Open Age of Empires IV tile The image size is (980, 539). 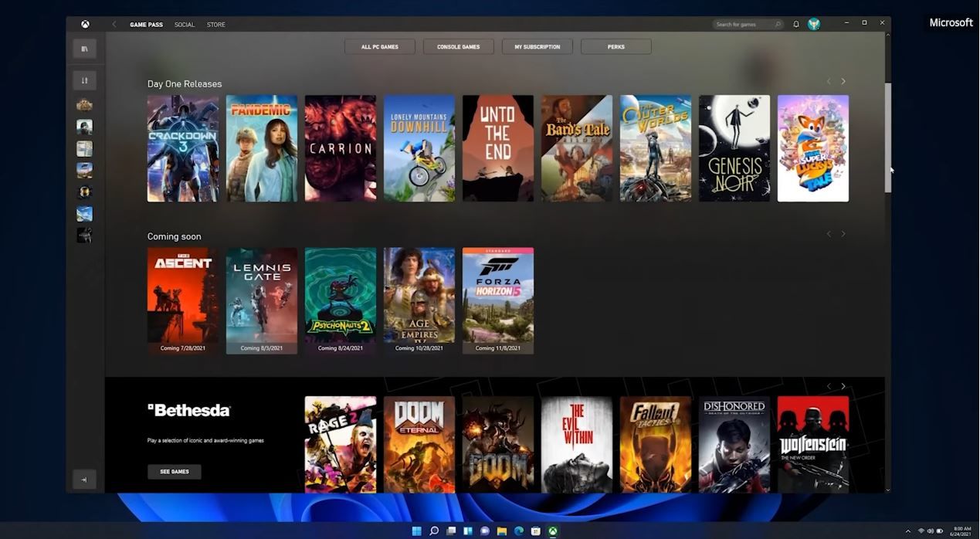coord(419,300)
